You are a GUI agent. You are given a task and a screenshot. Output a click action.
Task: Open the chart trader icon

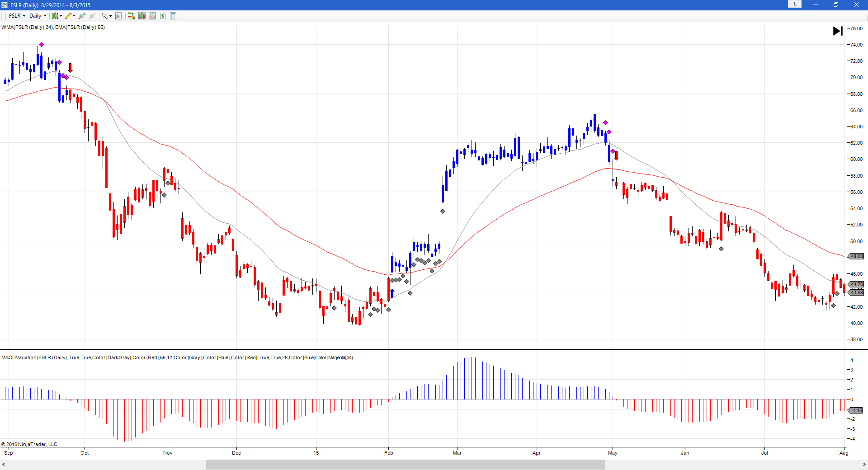tap(131, 16)
